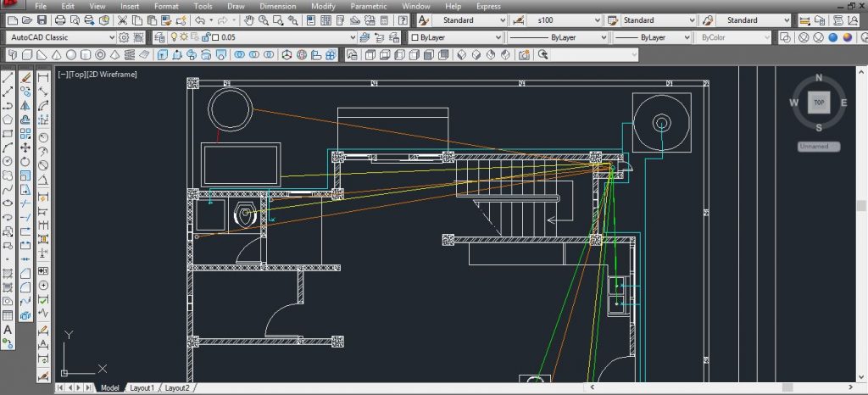Expand the Undo history arrow

[x=211, y=20]
